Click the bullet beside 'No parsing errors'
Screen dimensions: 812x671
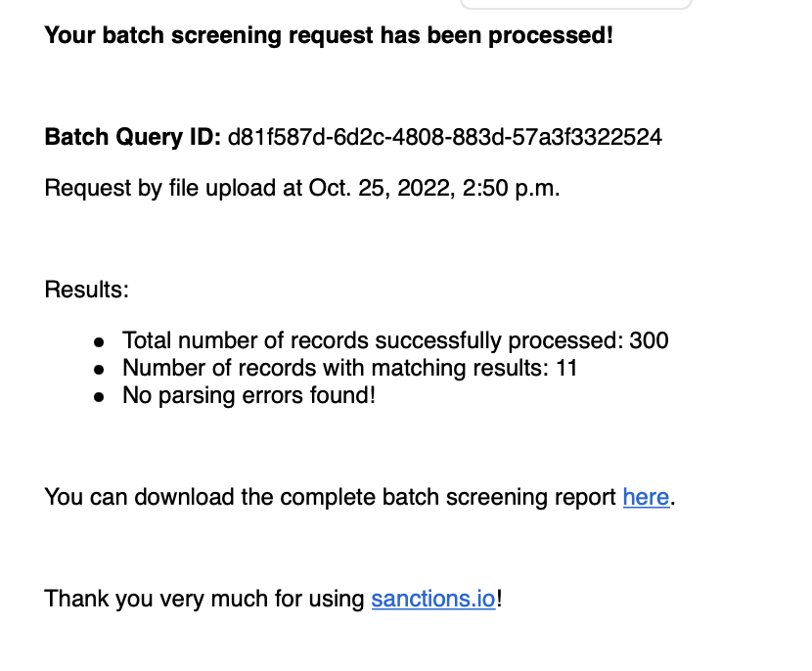click(x=99, y=397)
